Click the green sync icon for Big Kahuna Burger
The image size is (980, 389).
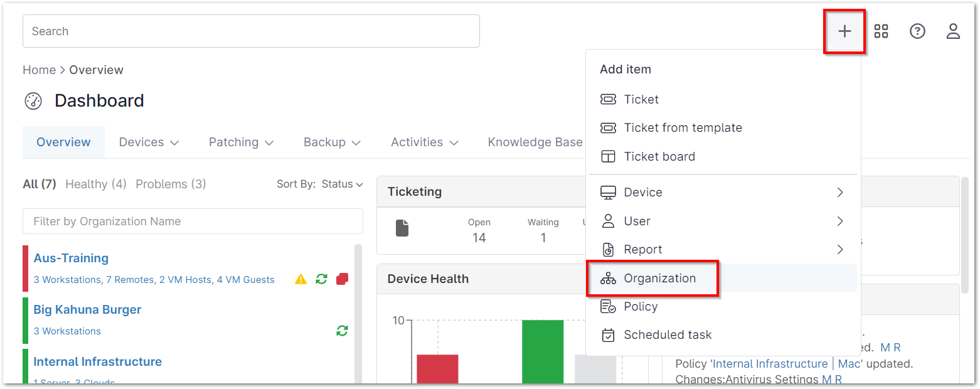click(342, 331)
